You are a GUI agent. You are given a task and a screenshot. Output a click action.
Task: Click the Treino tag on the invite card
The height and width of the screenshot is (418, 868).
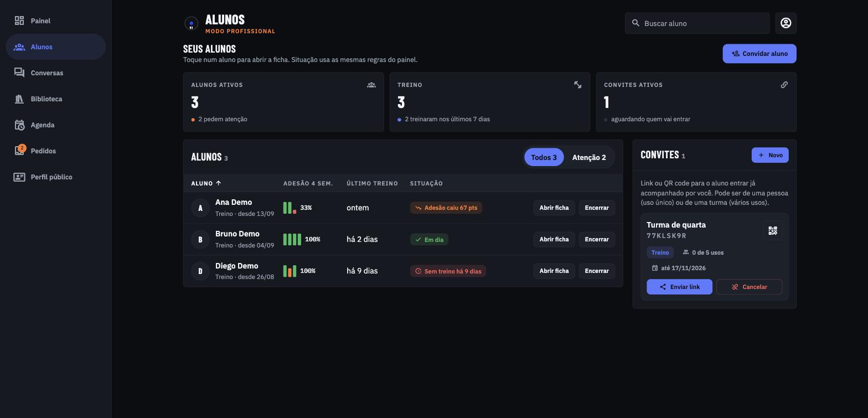(x=660, y=252)
